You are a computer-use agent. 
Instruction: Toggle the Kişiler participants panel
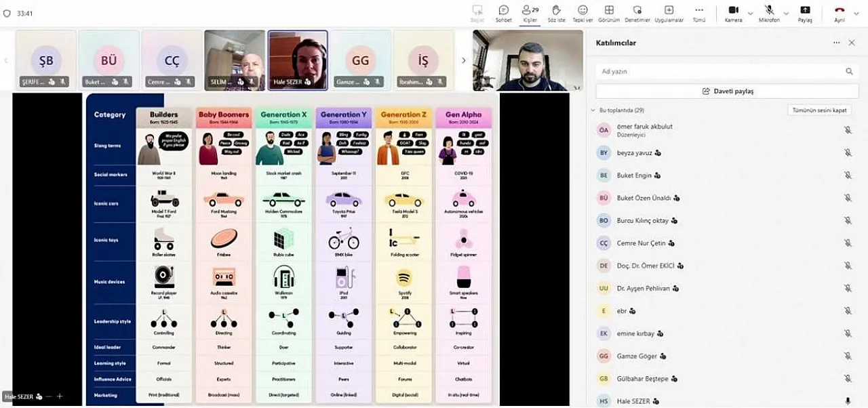[x=529, y=12]
